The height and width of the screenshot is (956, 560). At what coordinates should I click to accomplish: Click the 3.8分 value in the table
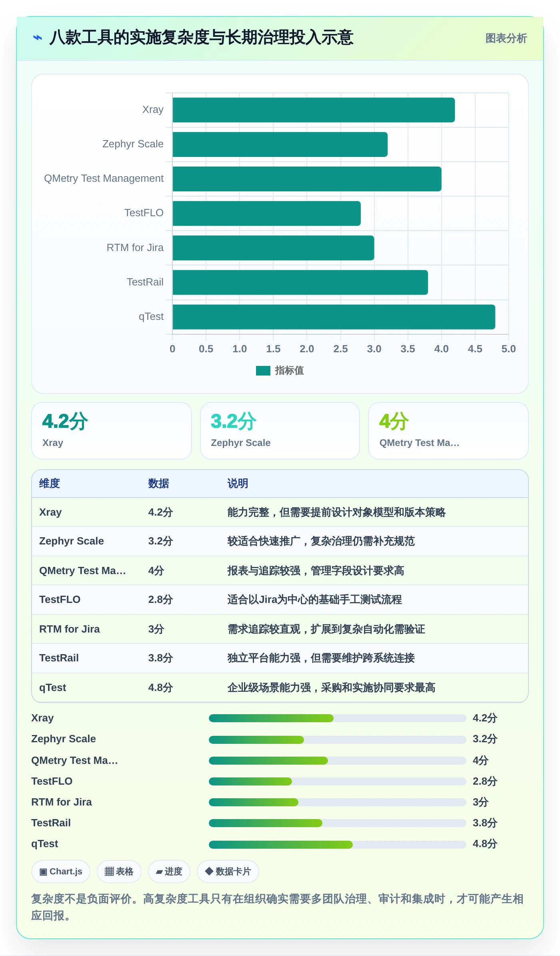pos(160,658)
